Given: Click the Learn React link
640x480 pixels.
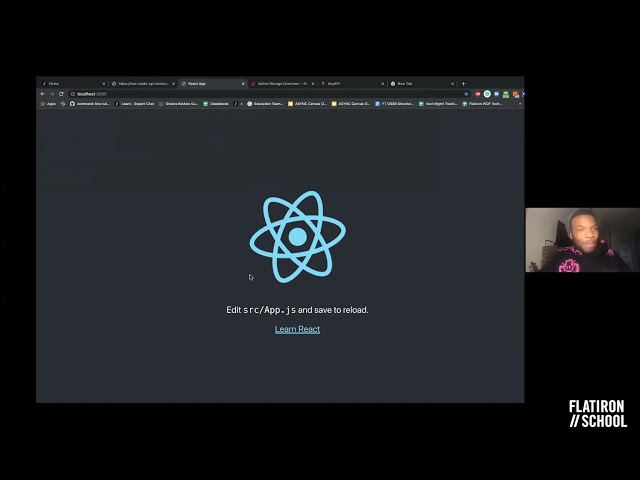Looking at the screenshot, I should 298,329.
